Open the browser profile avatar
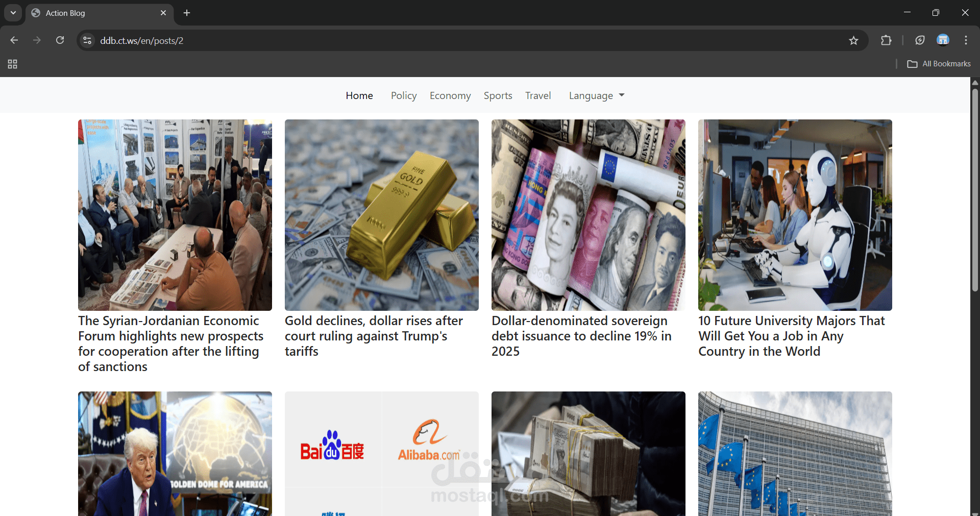Viewport: 980px width, 516px height. (x=943, y=40)
